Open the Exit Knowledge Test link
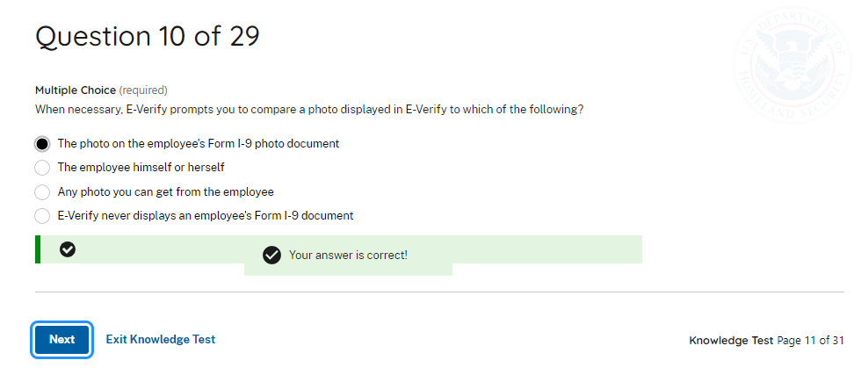The image size is (868, 382). tap(160, 339)
